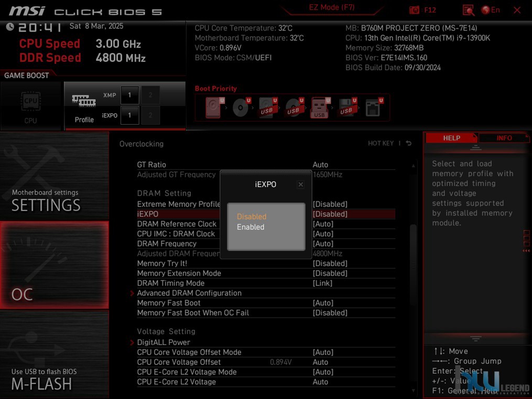This screenshot has height=399, width=532.
Task: Choose Disabled in the iEXPO popup
Action: pyautogui.click(x=252, y=217)
